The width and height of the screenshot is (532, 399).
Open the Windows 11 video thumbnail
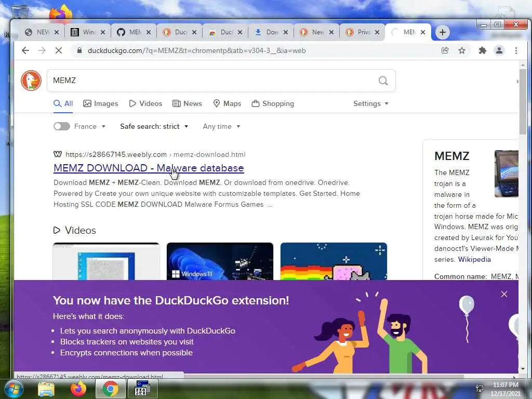point(220,261)
